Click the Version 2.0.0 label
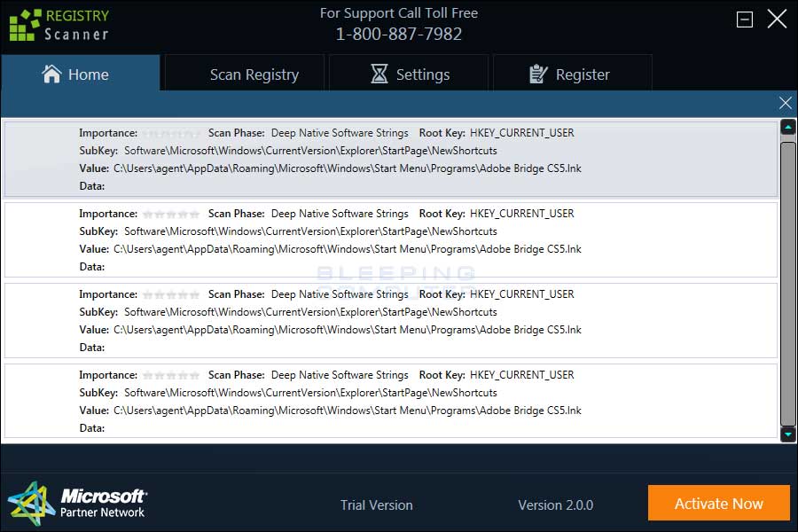The width and height of the screenshot is (798, 532). click(x=555, y=505)
